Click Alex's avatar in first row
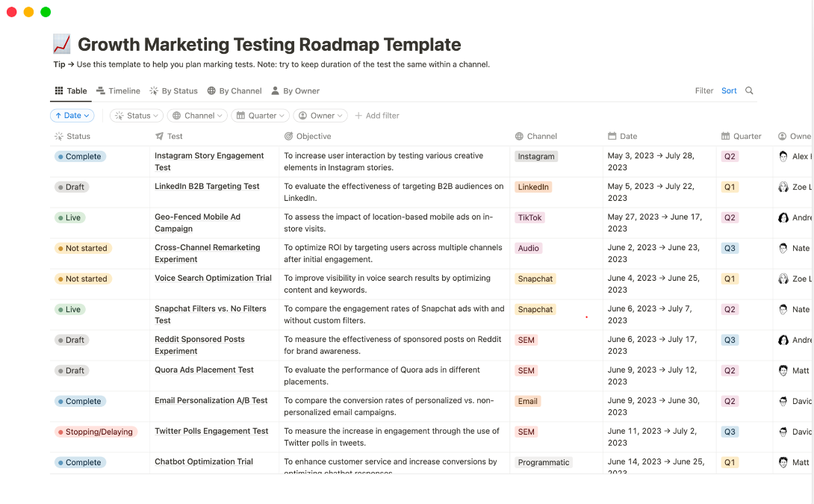Viewport: 814px width, 504px height. (x=783, y=157)
